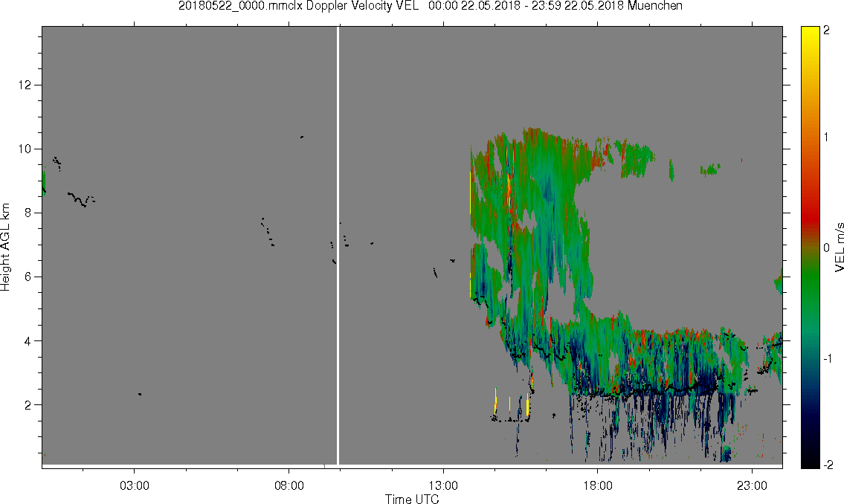The image size is (844, 504).
Task: Click the 08:00 time axis label
Action: click(289, 486)
